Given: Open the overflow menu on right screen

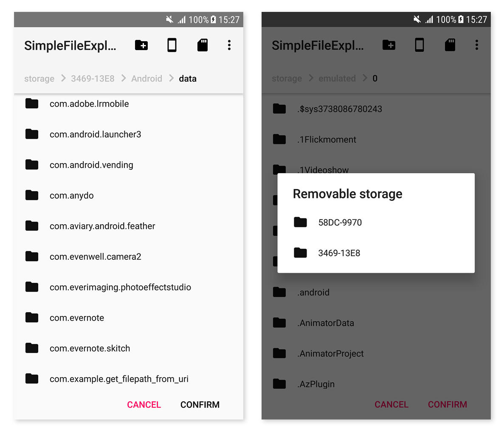Looking at the screenshot, I should click(x=476, y=45).
